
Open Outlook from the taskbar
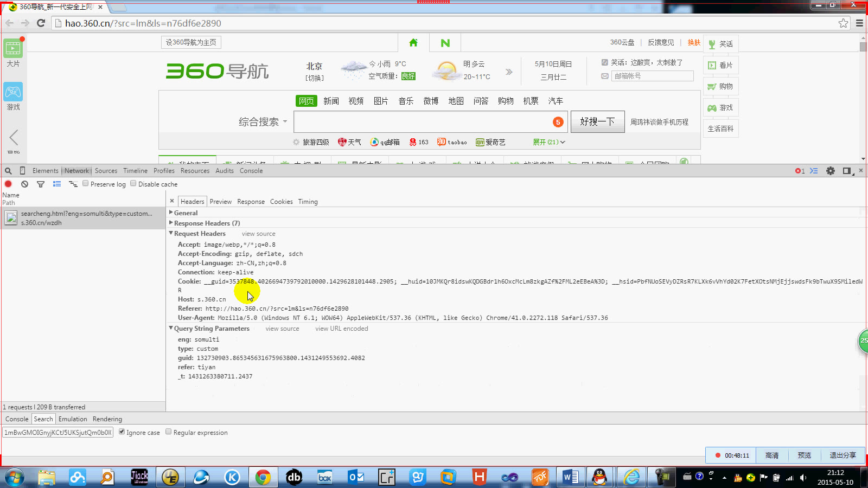pos(356,477)
